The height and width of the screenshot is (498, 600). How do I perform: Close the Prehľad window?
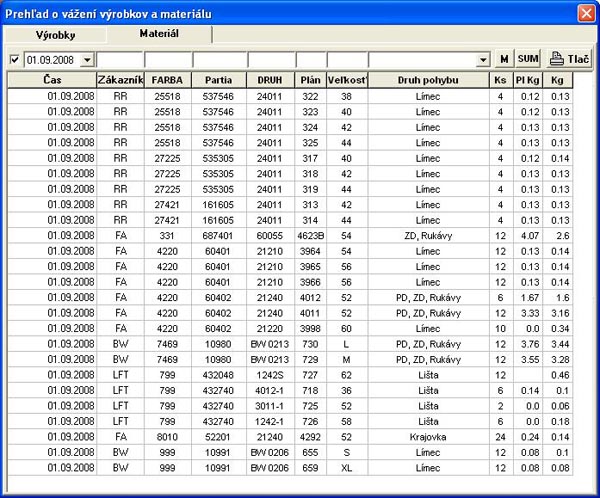(x=586, y=13)
